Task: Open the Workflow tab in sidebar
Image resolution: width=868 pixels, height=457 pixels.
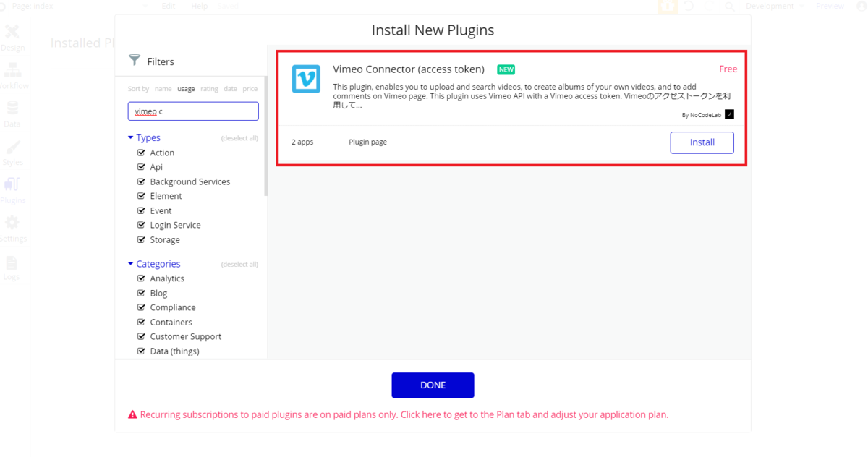Action: 12,77
